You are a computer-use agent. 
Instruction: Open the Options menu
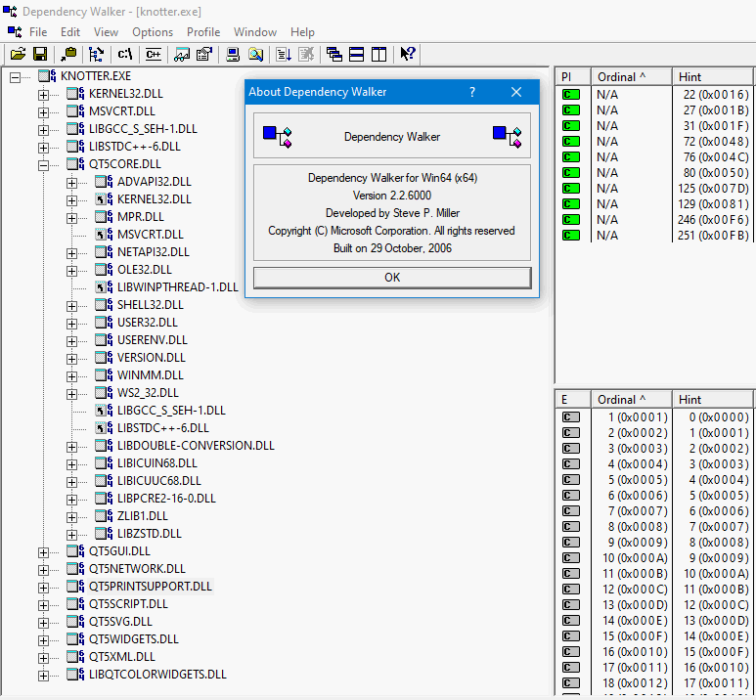pos(153,32)
